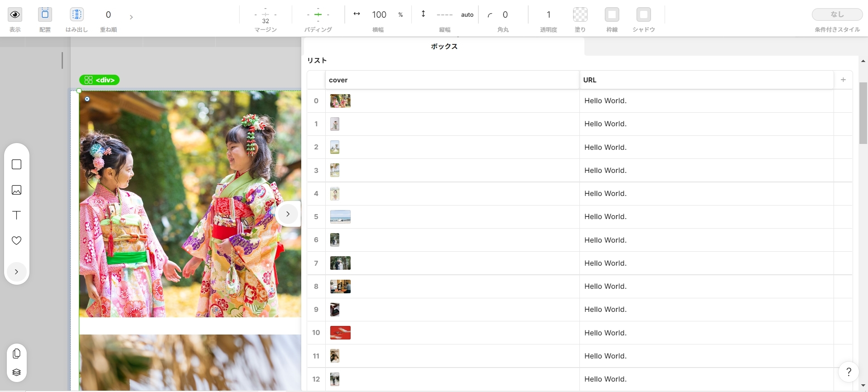The height and width of the screenshot is (392, 868).
Task: Click the row 5 cover thumbnail
Action: pos(340,217)
